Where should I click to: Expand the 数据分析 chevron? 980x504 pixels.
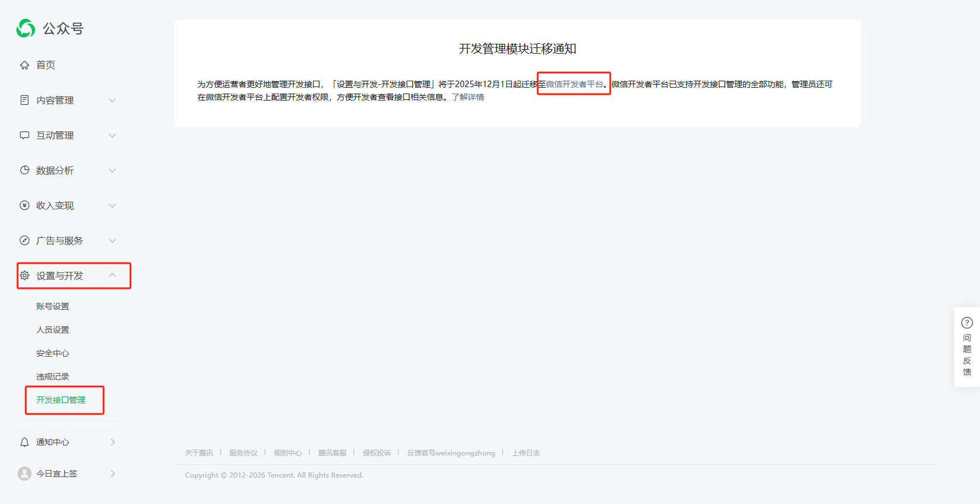coord(112,170)
